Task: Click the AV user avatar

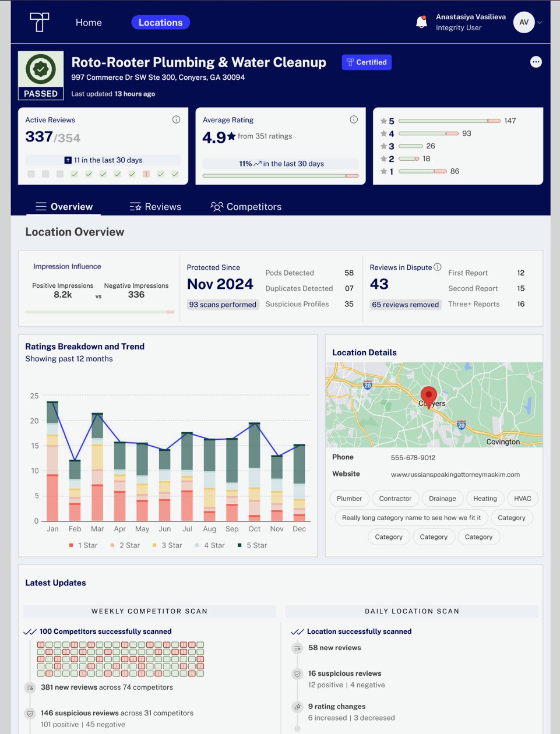Action: pos(524,22)
